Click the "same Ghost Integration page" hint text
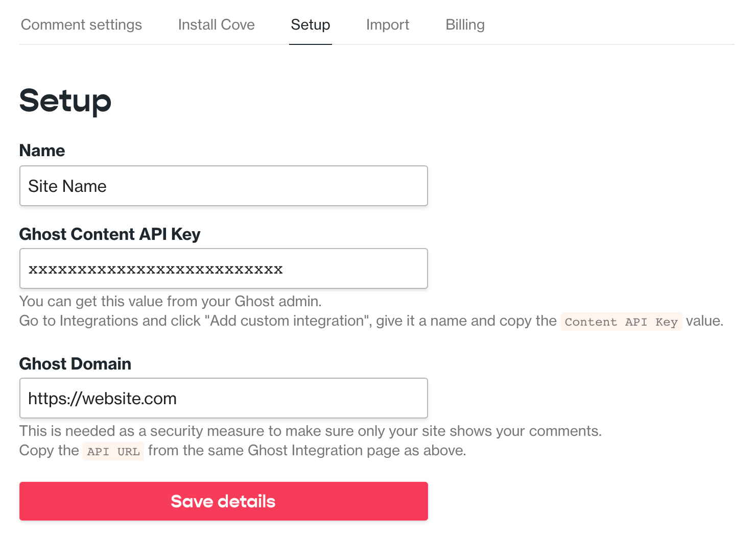The width and height of the screenshot is (756, 541). [306, 451]
